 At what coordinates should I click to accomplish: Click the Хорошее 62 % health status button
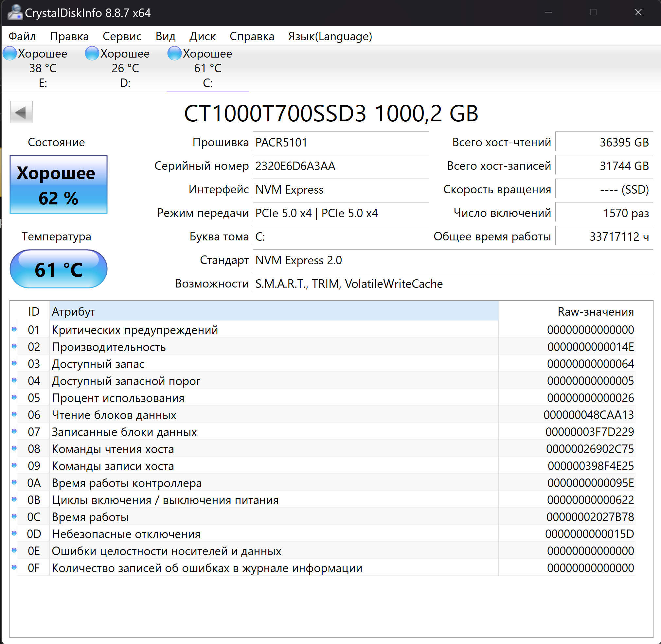click(59, 184)
